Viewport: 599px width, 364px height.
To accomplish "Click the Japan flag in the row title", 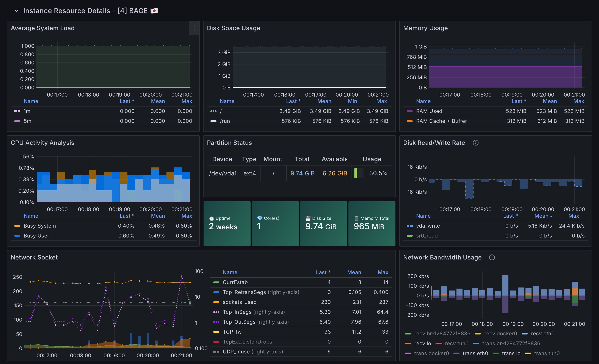I will 154,11.
